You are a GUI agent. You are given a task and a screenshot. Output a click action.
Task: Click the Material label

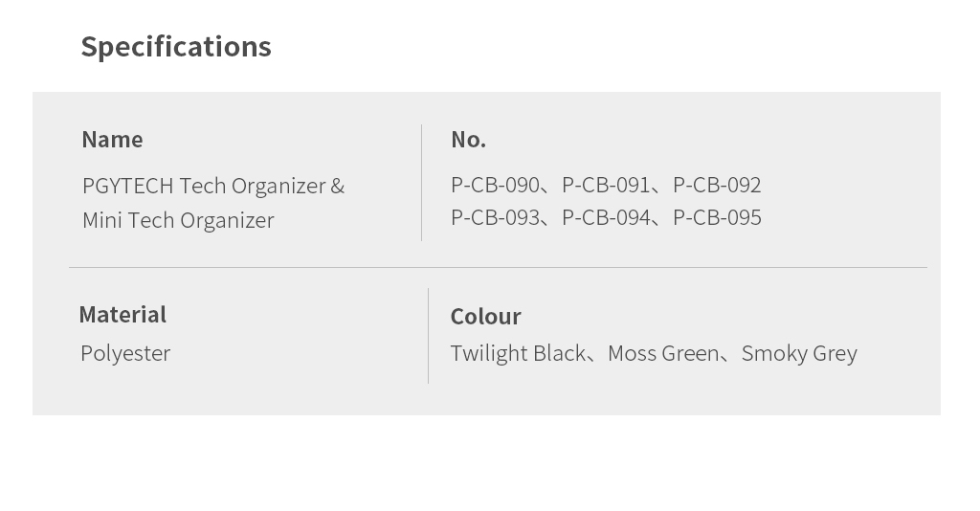[x=122, y=315]
